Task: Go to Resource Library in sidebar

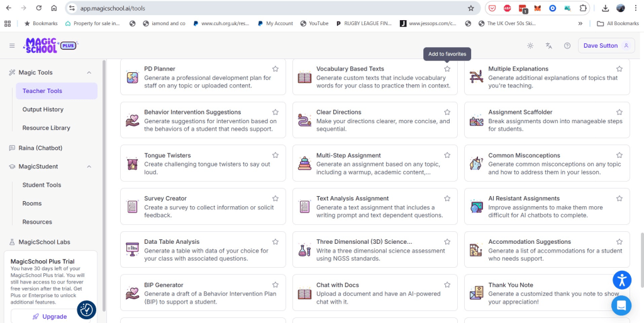Action: coord(46,128)
